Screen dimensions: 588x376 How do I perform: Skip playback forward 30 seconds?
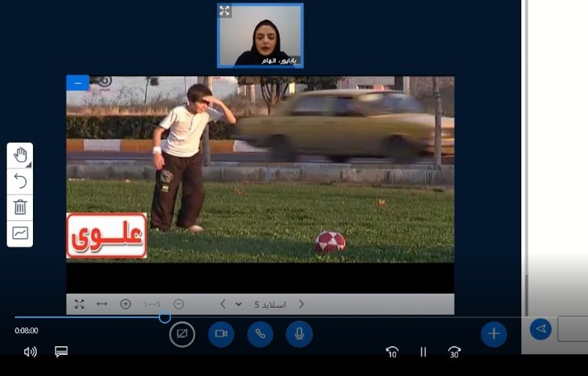(x=454, y=352)
